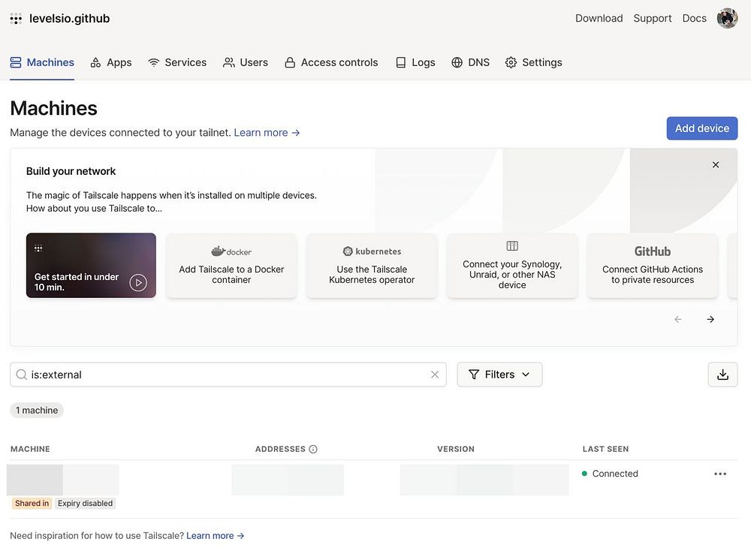Click the LAST SEEN column header

click(605, 449)
